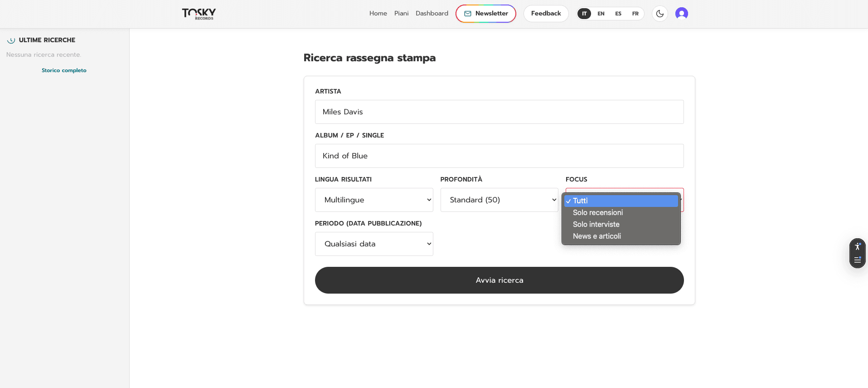868x388 pixels.
Task: Open the user profile avatar
Action: click(x=681, y=14)
